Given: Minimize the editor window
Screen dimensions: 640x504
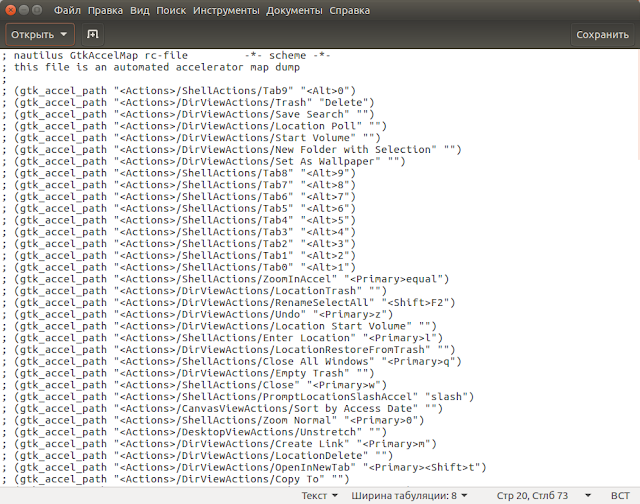Looking at the screenshot, I should click(x=24, y=10).
